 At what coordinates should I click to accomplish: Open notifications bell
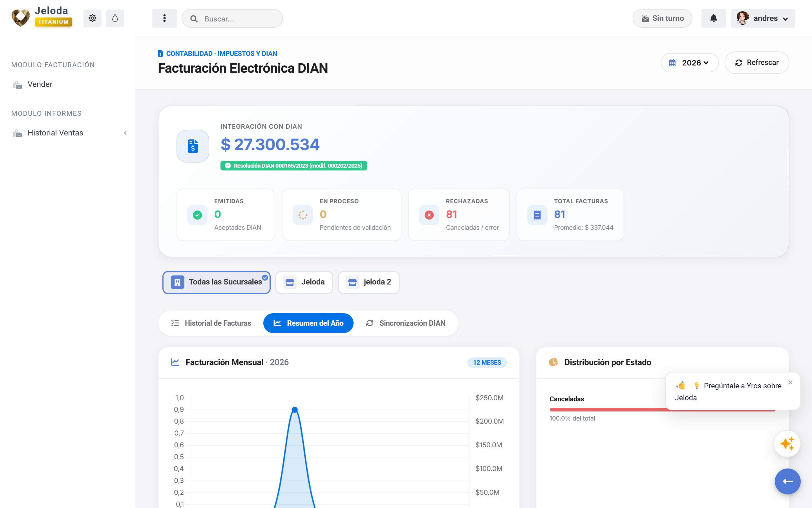(x=714, y=18)
